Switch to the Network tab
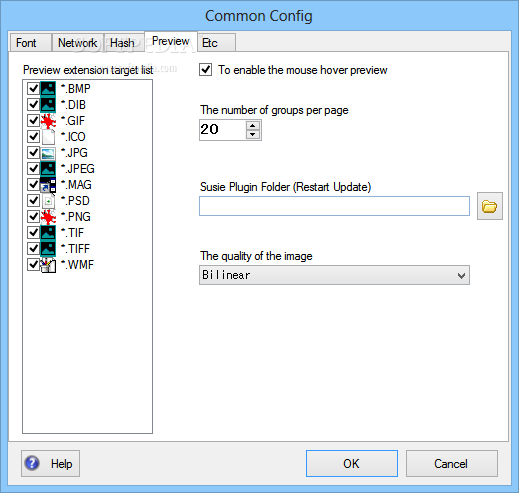 tap(78, 43)
